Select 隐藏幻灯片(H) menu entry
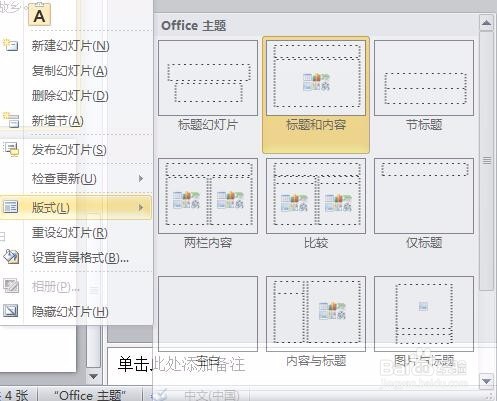This screenshot has width=497, height=401. pos(70,312)
